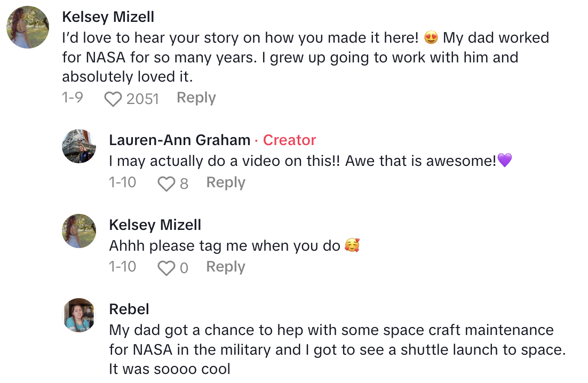The height and width of the screenshot is (383, 588).
Task: Like Lauren-Ann Graham's creator reply
Action: tap(166, 183)
